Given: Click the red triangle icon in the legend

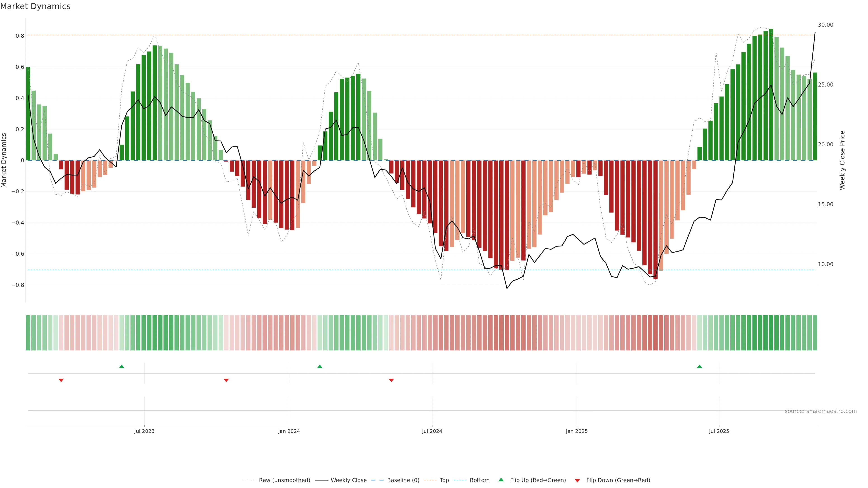Looking at the screenshot, I should (x=577, y=481).
